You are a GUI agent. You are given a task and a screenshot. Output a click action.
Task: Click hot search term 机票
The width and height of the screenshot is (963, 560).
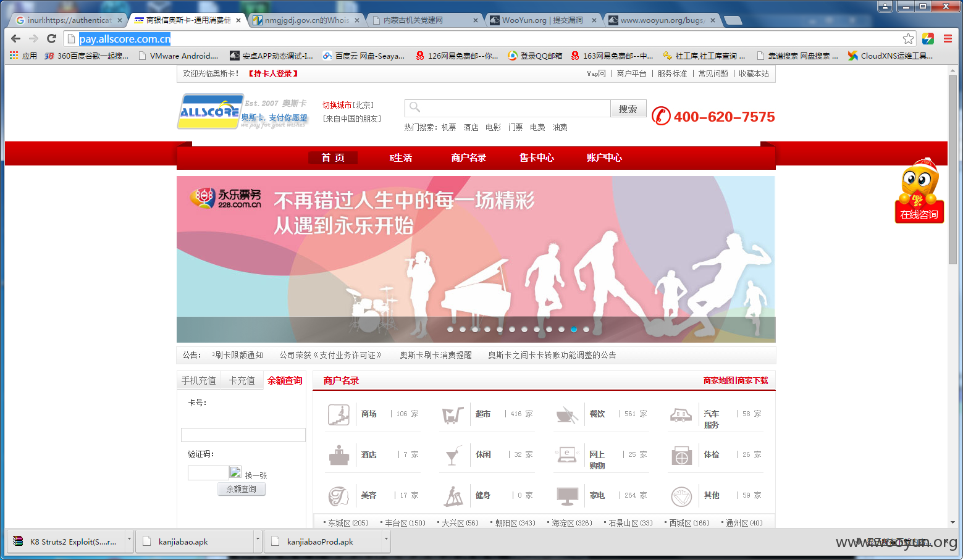point(449,127)
